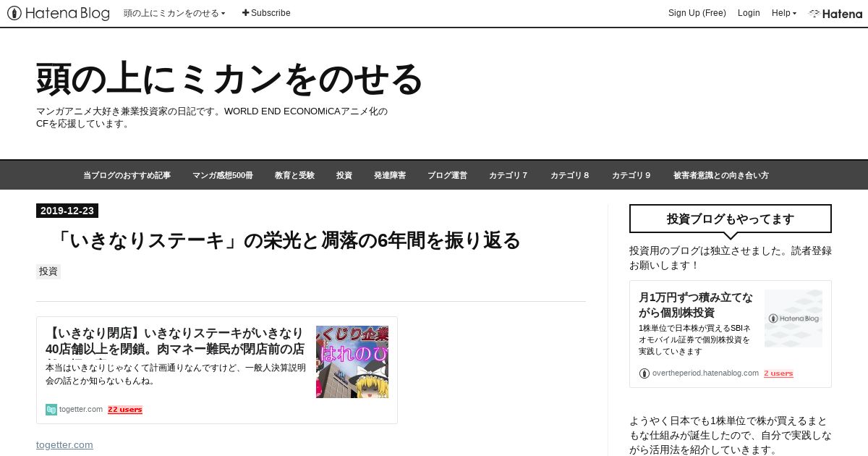Click the 22 users bookmark count
Viewport: 868px width, 456px height.
(125, 410)
